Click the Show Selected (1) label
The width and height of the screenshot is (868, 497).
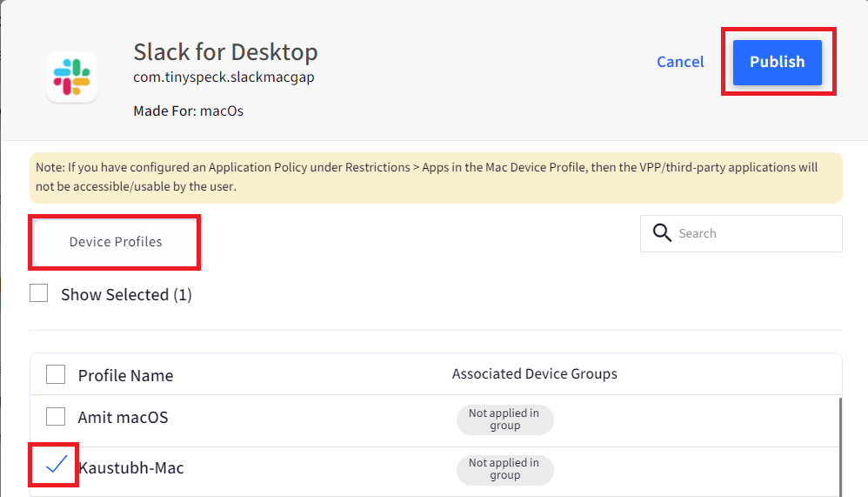[x=126, y=295]
